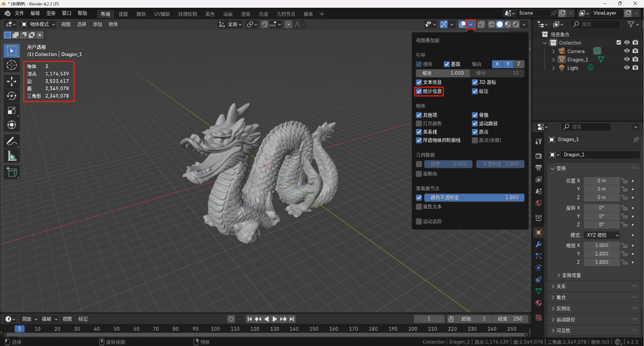Viewport: 644px width, 346px height.
Task: Click the 颜色不透明度 opacity slider
Action: [474, 198]
